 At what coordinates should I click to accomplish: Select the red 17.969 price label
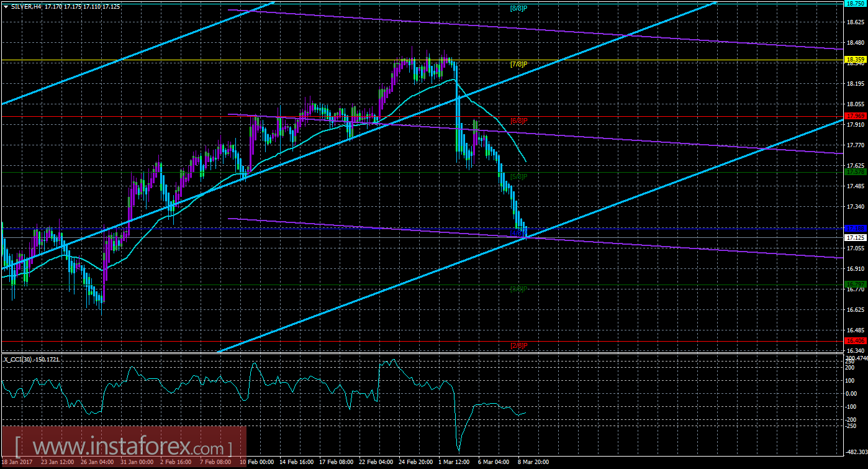[x=856, y=116]
